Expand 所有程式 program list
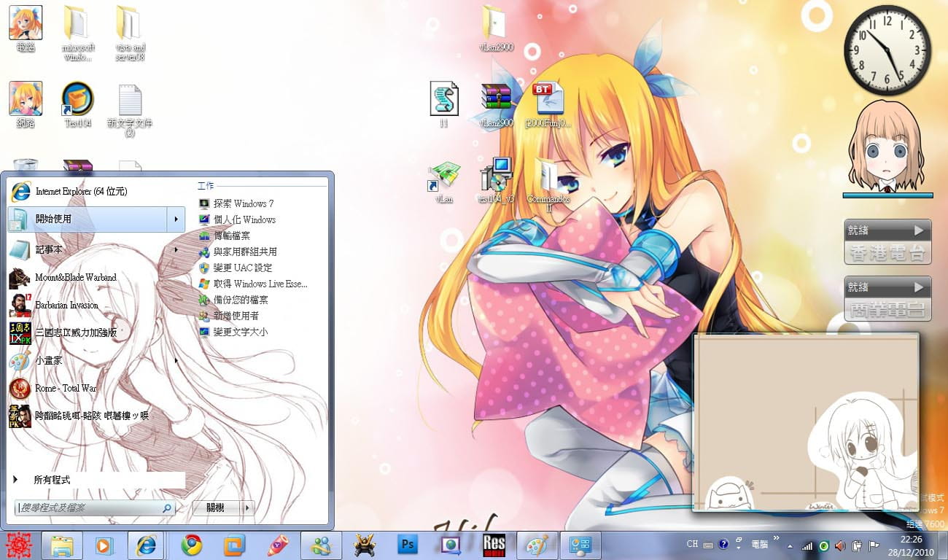This screenshot has width=948, height=560. pyautogui.click(x=51, y=480)
